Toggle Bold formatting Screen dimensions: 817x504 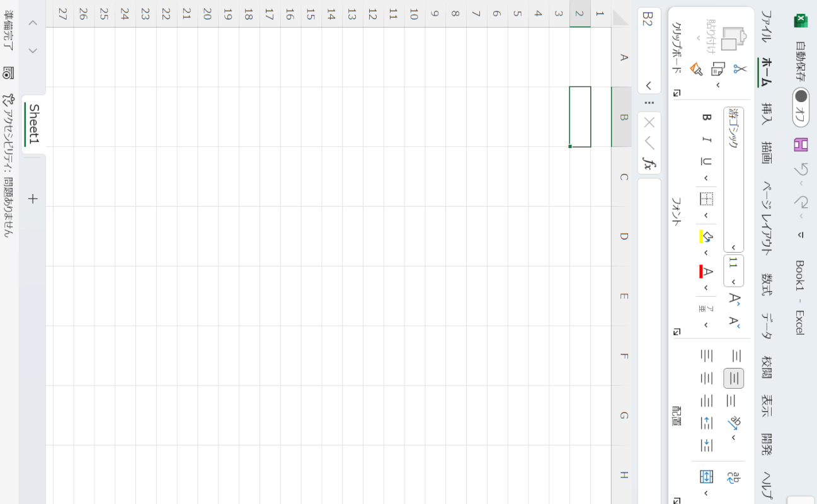pyautogui.click(x=706, y=117)
